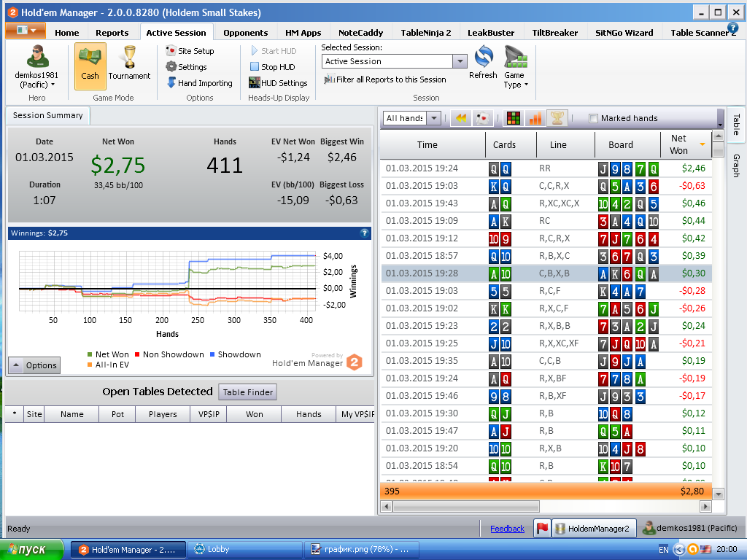Open the All hands filter dropdown
The image size is (747, 560).
433,118
